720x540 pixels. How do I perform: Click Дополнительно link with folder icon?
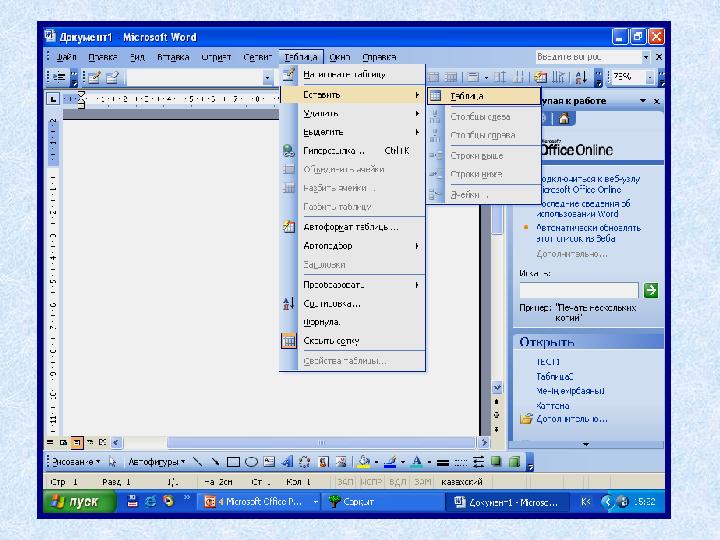pyautogui.click(x=572, y=419)
